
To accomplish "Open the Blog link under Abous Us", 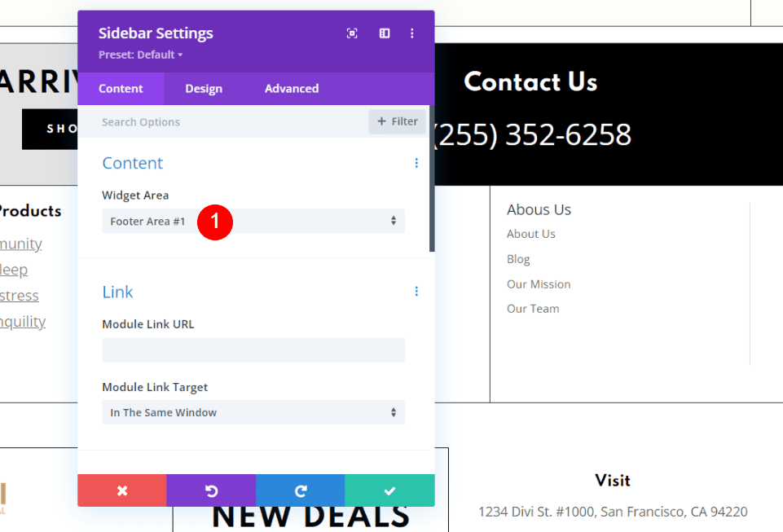I will (x=518, y=258).
